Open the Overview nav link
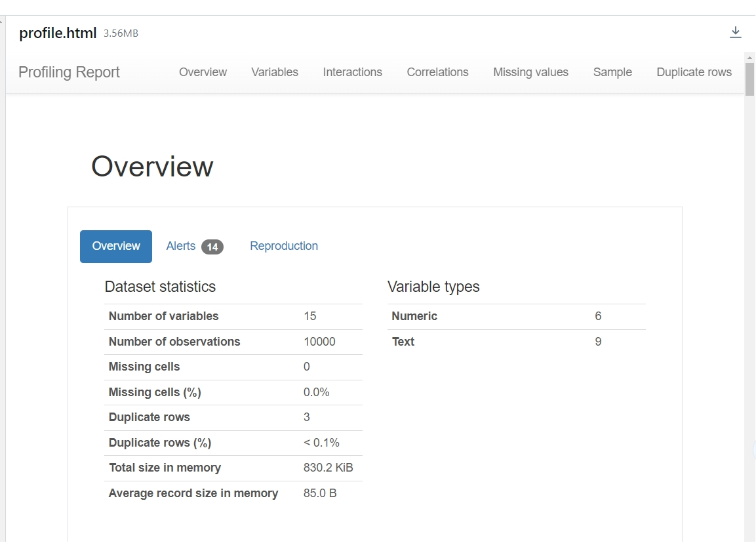The width and height of the screenshot is (756, 547). coord(203,72)
